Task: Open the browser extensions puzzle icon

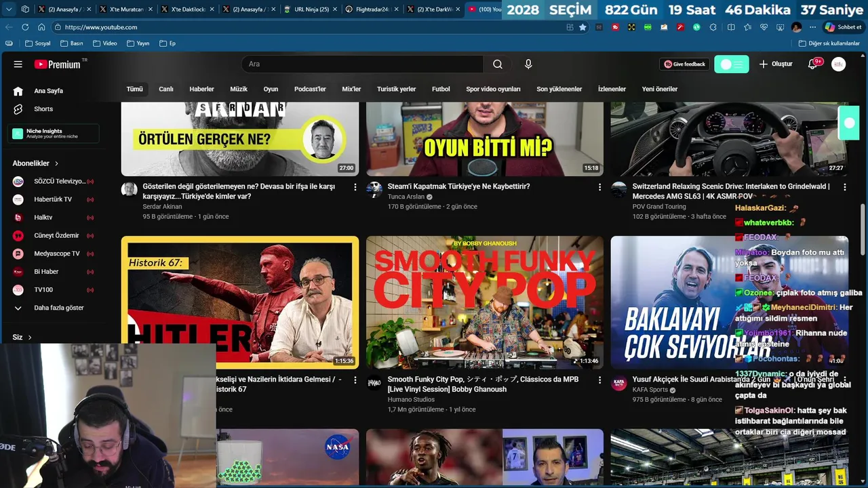Action: point(713,27)
